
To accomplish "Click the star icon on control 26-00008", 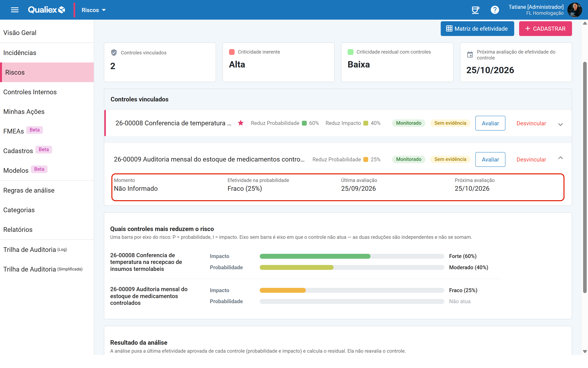I will (241, 123).
